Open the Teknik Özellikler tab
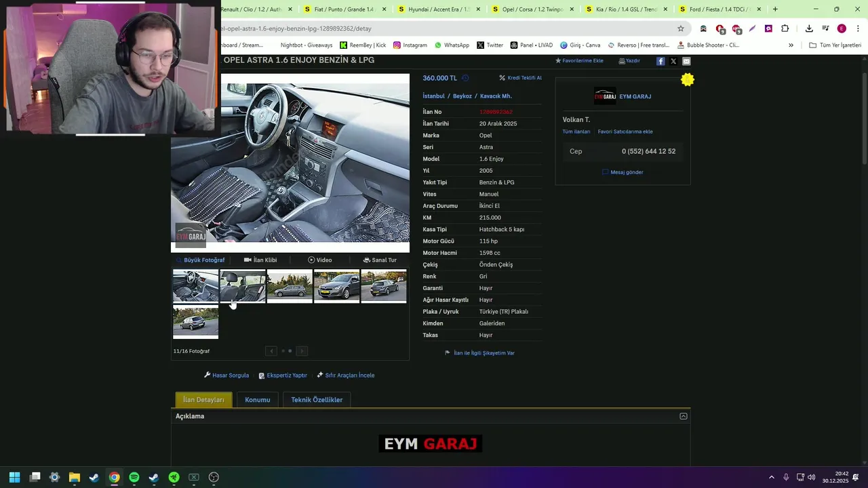 click(x=317, y=400)
